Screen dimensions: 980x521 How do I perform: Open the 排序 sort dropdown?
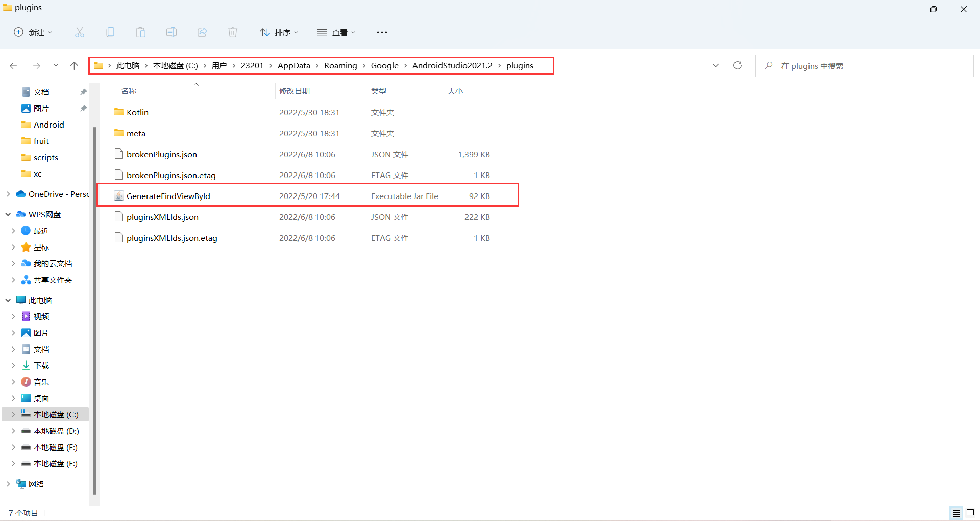point(279,32)
